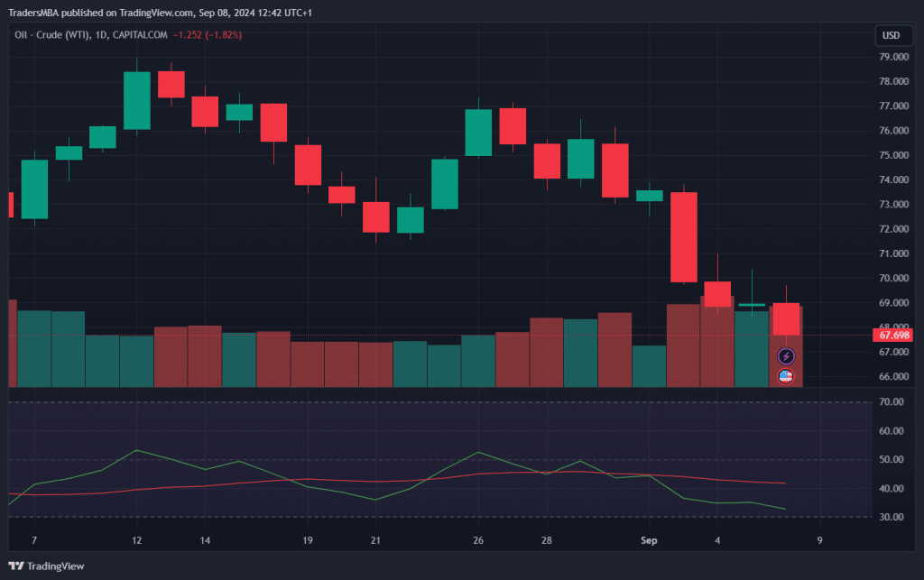924x580 pixels.
Task: Click the date label 28 on time axis
Action: pos(546,540)
